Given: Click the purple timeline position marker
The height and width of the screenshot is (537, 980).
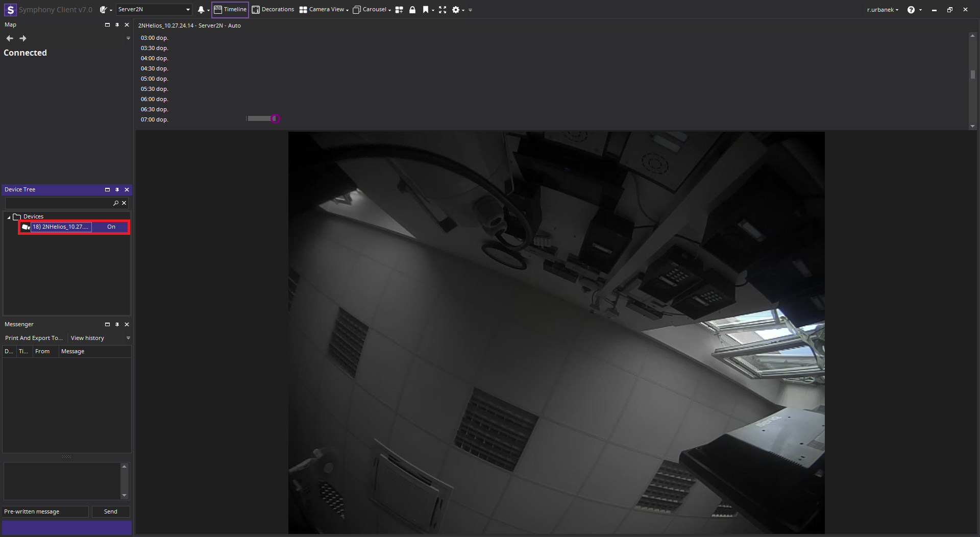Looking at the screenshot, I should pyautogui.click(x=275, y=119).
